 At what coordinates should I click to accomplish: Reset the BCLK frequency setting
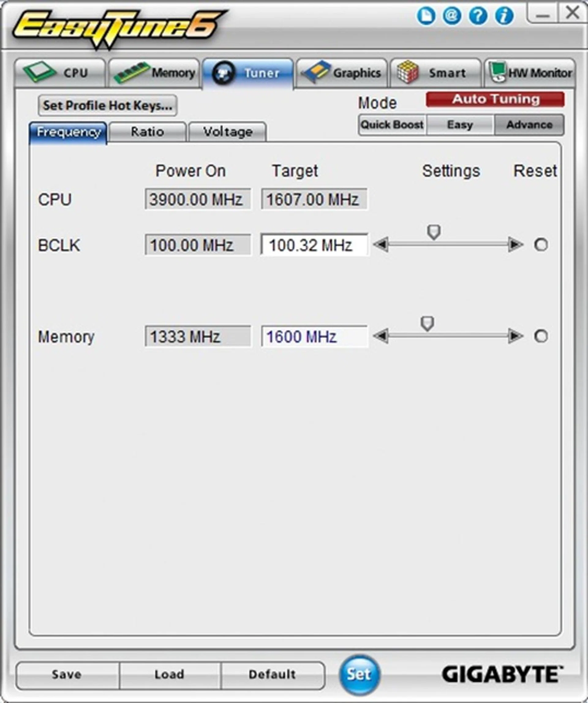[x=541, y=245]
